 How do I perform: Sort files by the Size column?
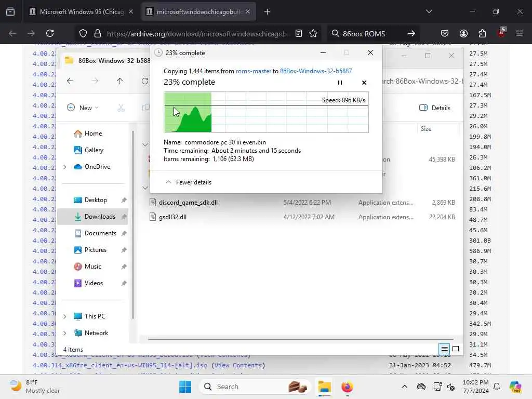pyautogui.click(x=426, y=129)
